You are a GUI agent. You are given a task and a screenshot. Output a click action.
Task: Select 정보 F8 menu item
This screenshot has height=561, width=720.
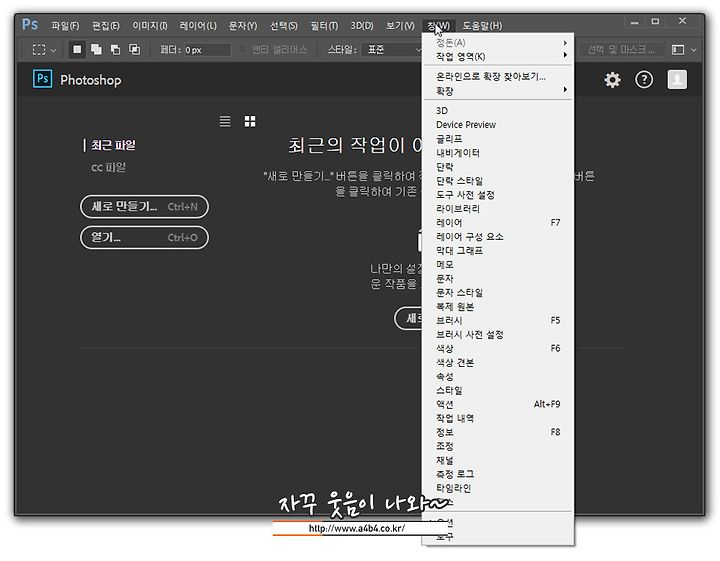coord(497,432)
